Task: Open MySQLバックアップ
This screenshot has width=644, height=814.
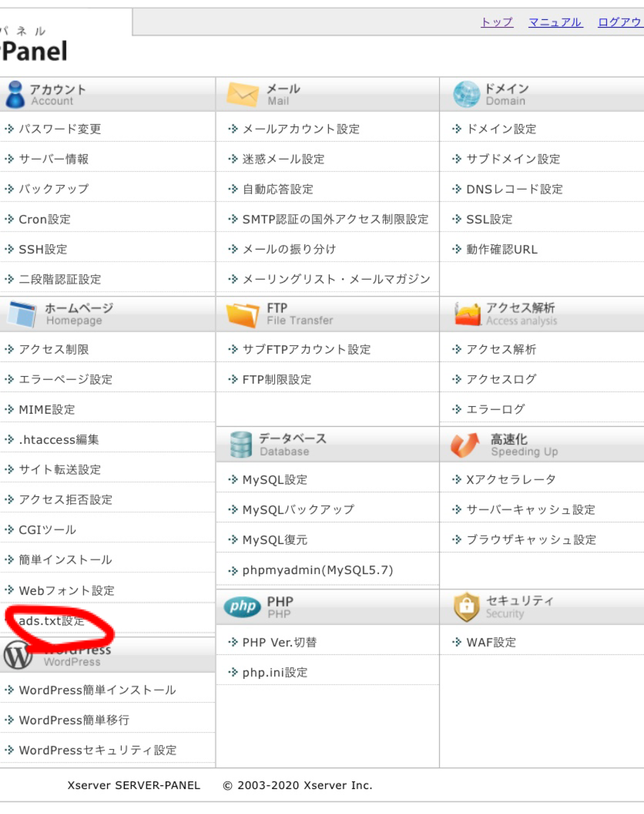Action: coord(298,510)
